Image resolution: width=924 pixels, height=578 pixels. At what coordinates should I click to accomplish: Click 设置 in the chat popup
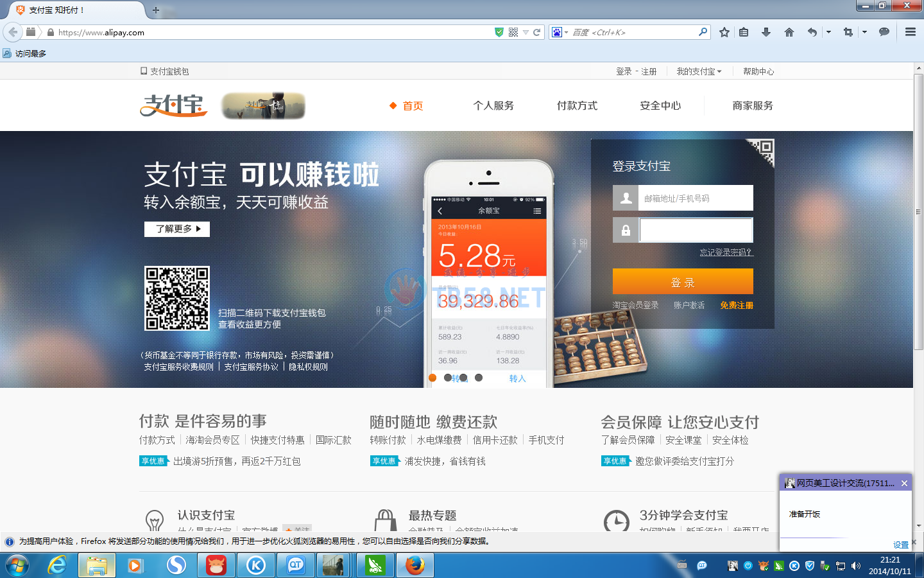[x=901, y=545]
